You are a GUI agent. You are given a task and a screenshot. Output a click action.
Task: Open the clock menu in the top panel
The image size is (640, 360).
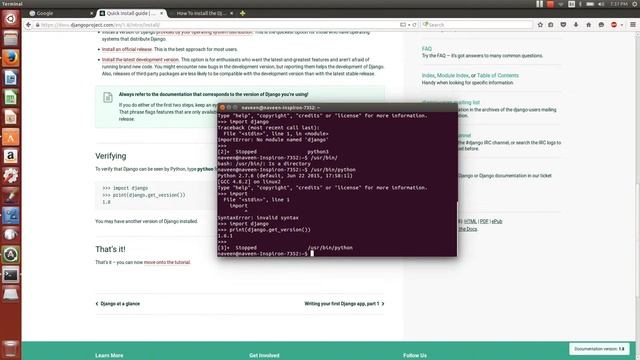pos(619,4)
